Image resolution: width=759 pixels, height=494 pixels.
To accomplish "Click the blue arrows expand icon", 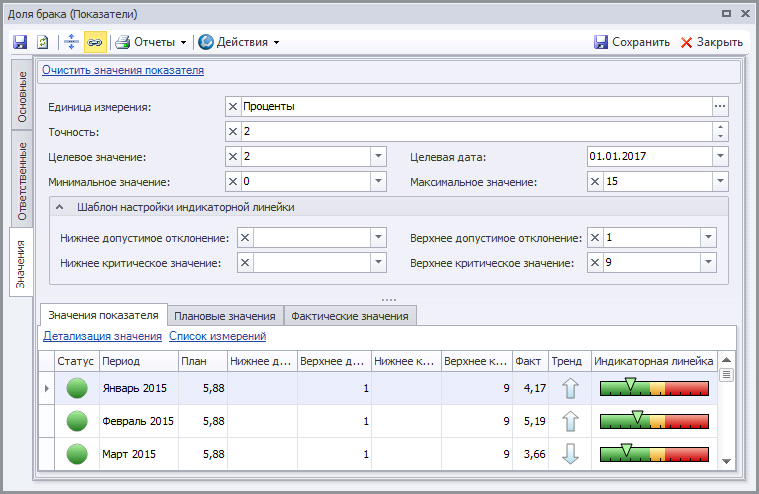I will 71,42.
